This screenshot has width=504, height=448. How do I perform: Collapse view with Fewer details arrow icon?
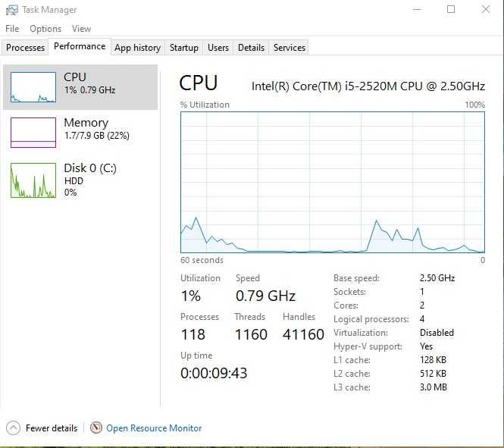click(13, 428)
